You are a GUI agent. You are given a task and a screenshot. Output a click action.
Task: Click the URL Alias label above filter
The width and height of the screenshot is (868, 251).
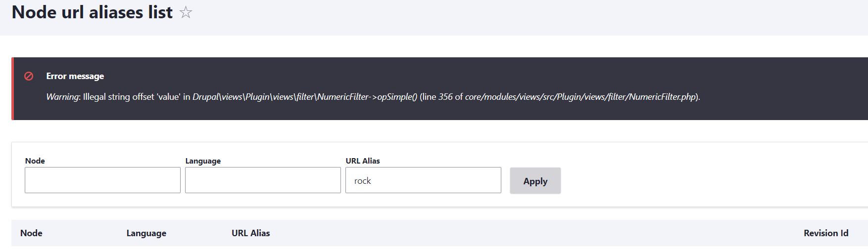(x=363, y=161)
